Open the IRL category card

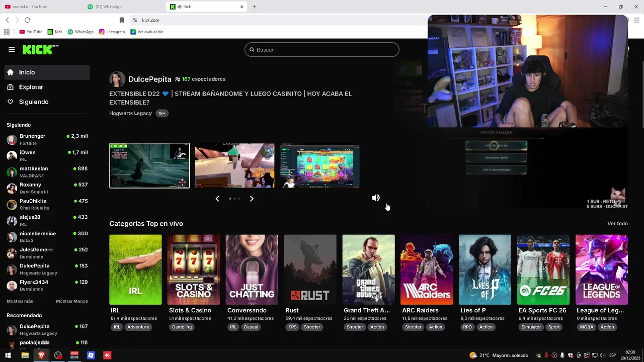(135, 269)
